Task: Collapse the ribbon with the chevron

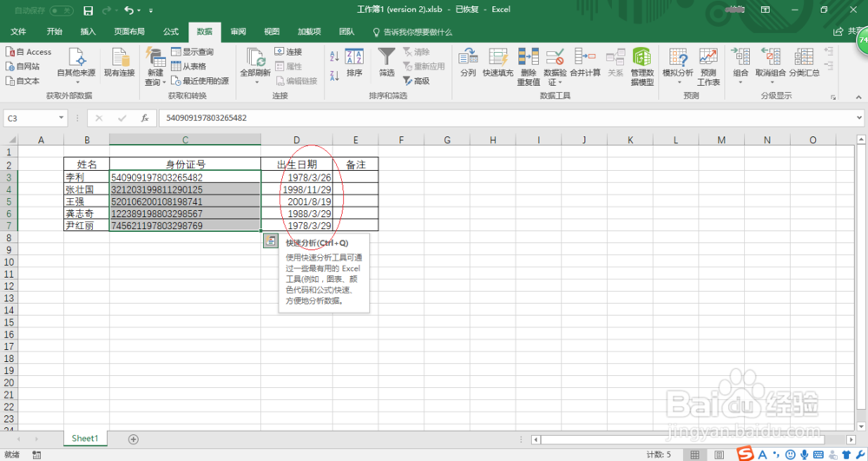Action: 858,97
